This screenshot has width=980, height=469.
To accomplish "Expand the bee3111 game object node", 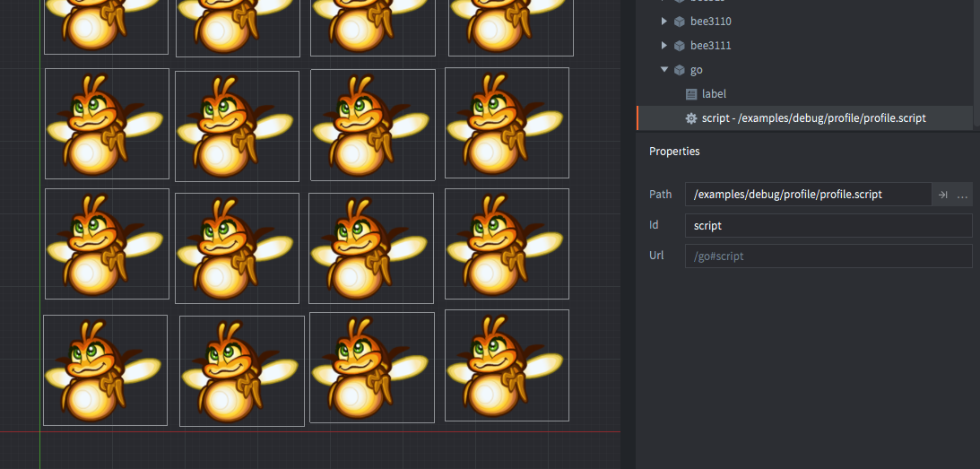I will pyautogui.click(x=663, y=46).
